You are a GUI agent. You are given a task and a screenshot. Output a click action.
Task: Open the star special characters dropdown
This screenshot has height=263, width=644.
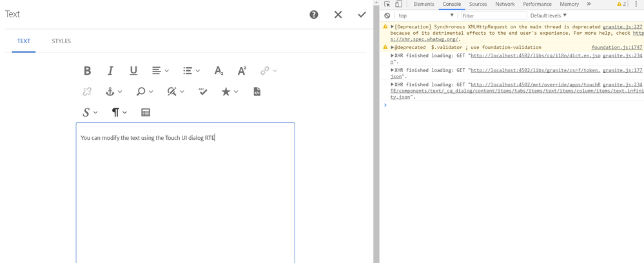point(229,92)
